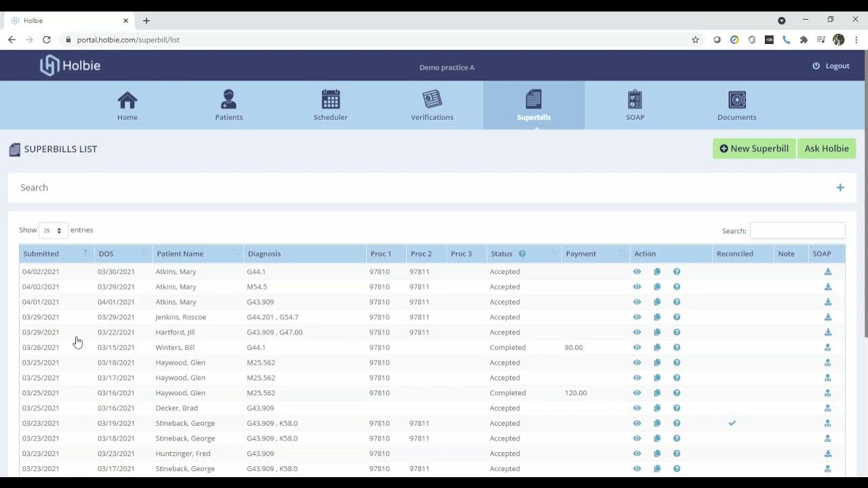View superbill for Atkins, Mary DOS 04/01/2021
The image size is (868, 488).
637,302
